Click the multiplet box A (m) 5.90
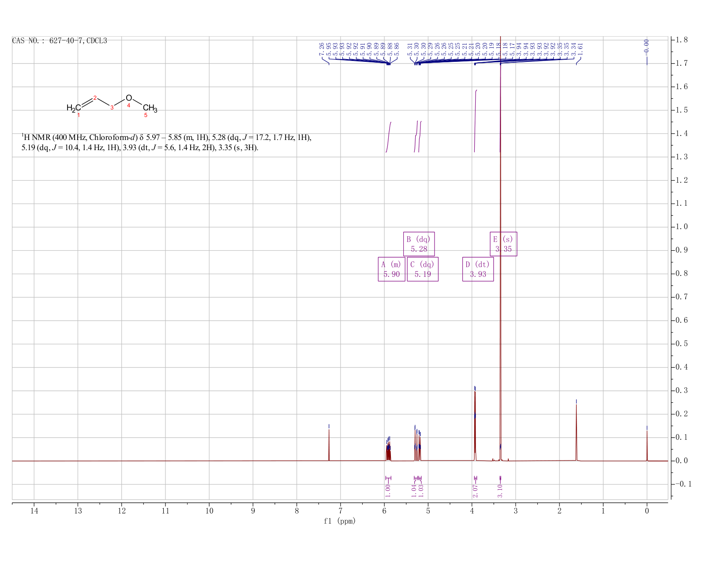 391,269
